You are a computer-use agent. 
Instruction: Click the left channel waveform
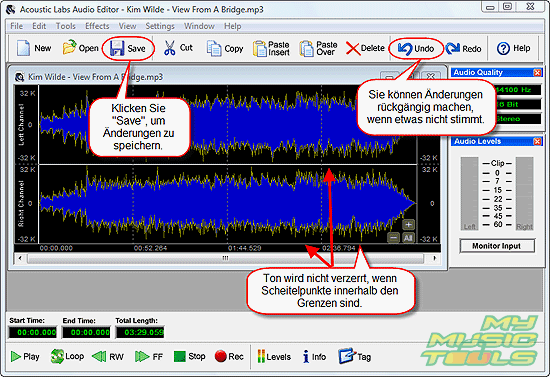(227, 124)
